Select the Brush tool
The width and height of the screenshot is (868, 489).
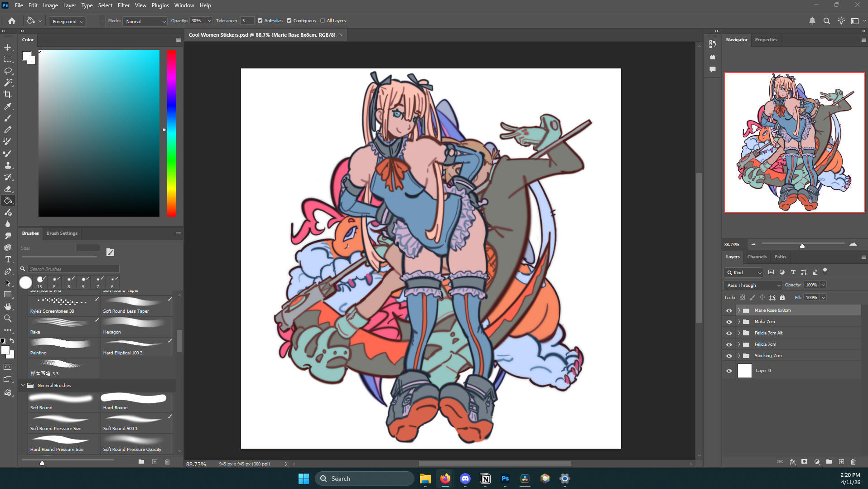[8, 118]
